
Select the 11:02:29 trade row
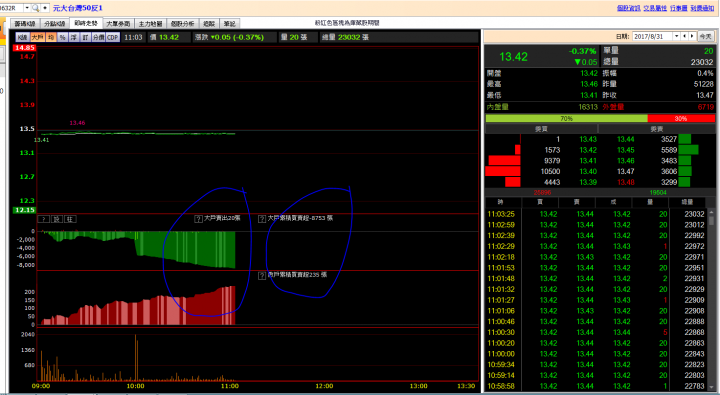point(596,246)
